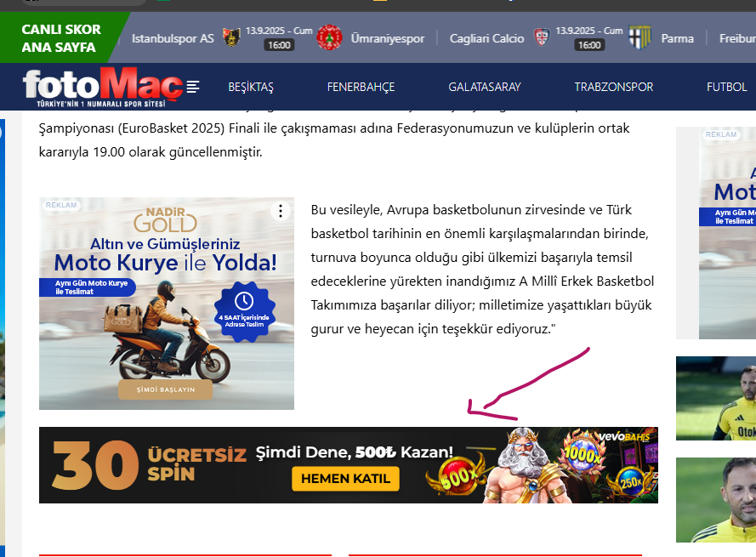Click the clock badge in Nadir Gold ad
This screenshot has width=756, height=557.
(244, 312)
